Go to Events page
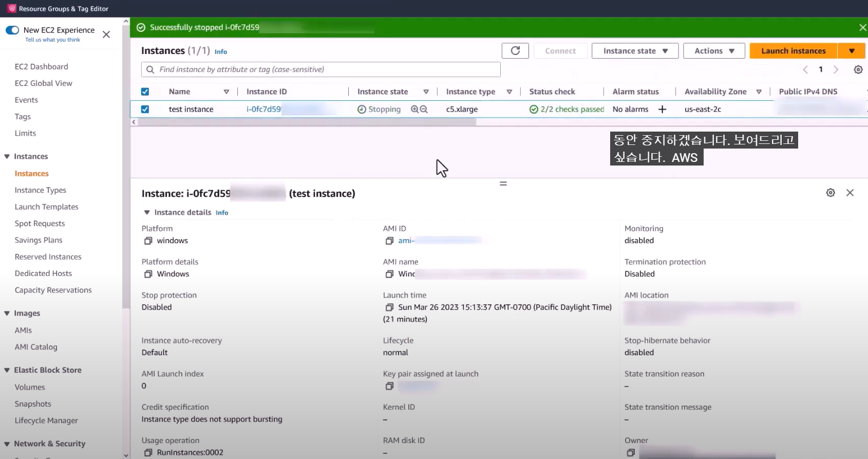This screenshot has height=459, width=868. (x=26, y=100)
